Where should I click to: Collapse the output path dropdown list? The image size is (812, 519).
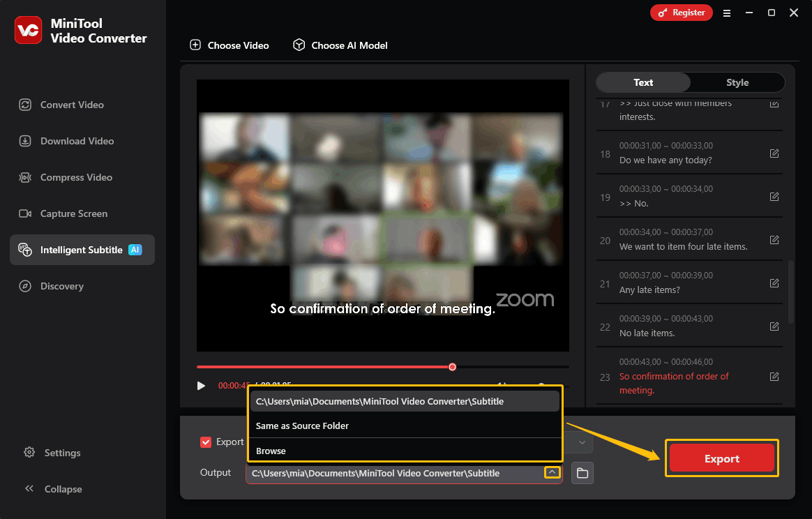(x=552, y=472)
